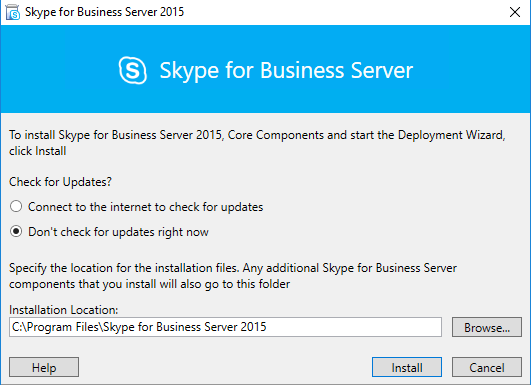
Task: Click the Skype logo in the blue banner
Action: pyautogui.click(x=132, y=70)
